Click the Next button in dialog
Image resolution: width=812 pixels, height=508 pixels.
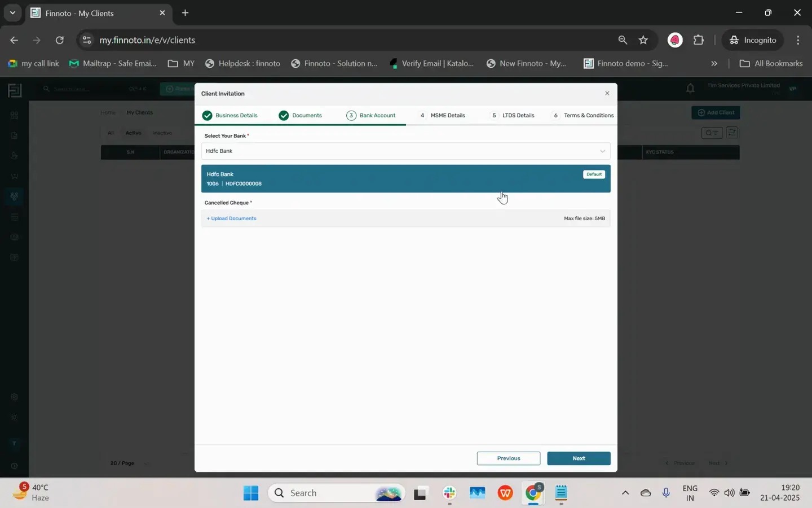click(579, 458)
